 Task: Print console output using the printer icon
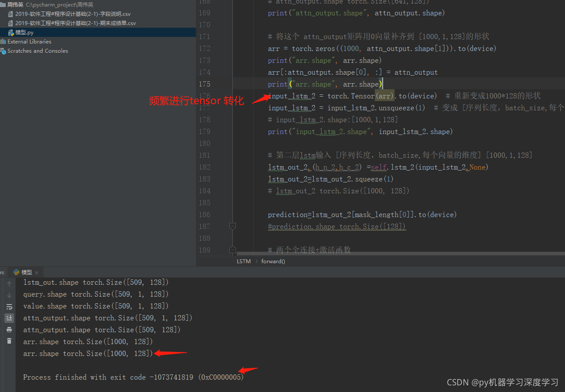click(x=9, y=330)
